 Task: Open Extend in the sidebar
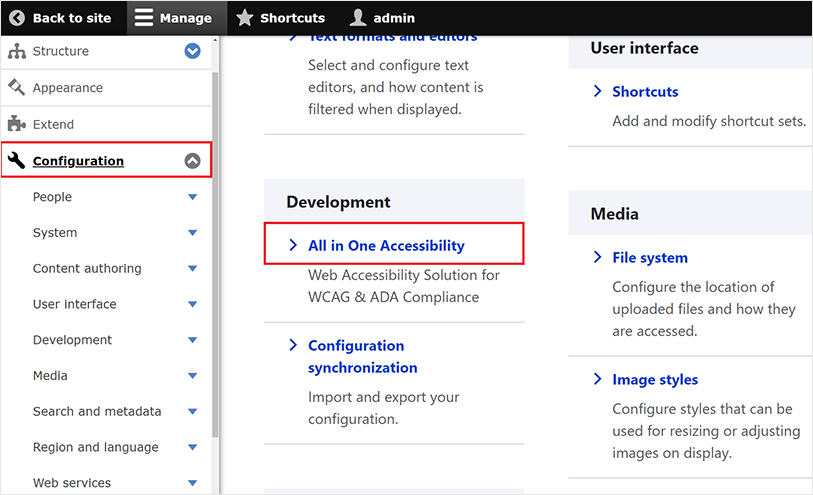point(53,124)
